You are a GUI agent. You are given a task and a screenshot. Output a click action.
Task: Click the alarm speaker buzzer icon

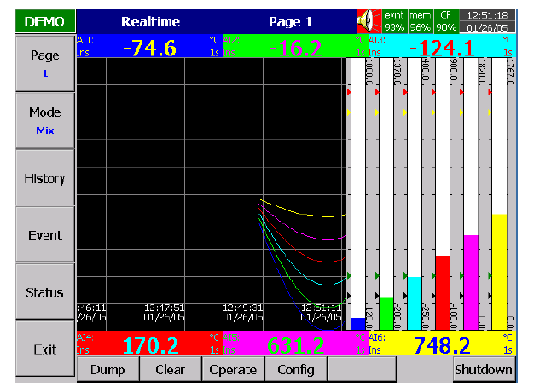[369, 21]
